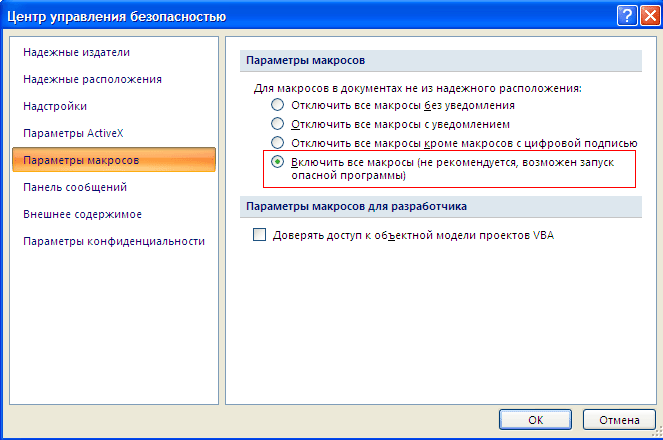Image resolution: width=663 pixels, height=440 pixels.
Task: Open 'Надежные издатели' section
Action: (x=77, y=52)
